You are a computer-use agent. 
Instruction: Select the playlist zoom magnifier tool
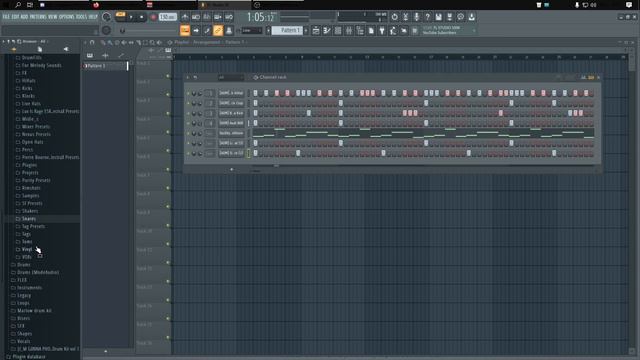(x=152, y=42)
